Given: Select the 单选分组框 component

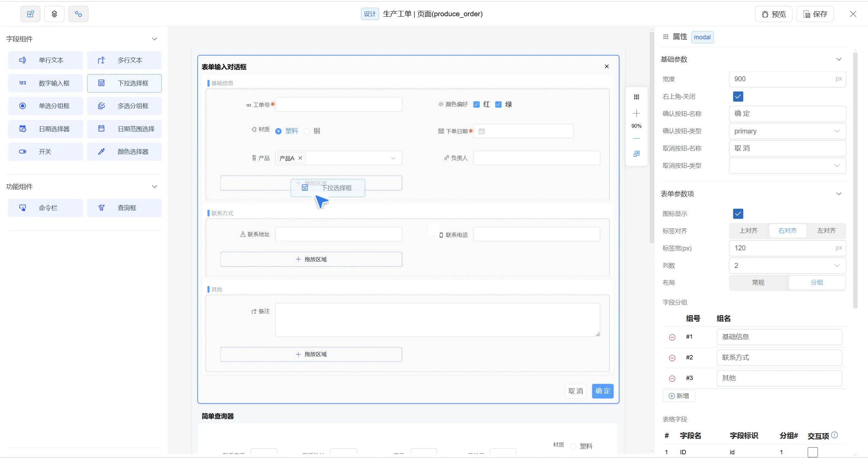Looking at the screenshot, I should point(45,106).
